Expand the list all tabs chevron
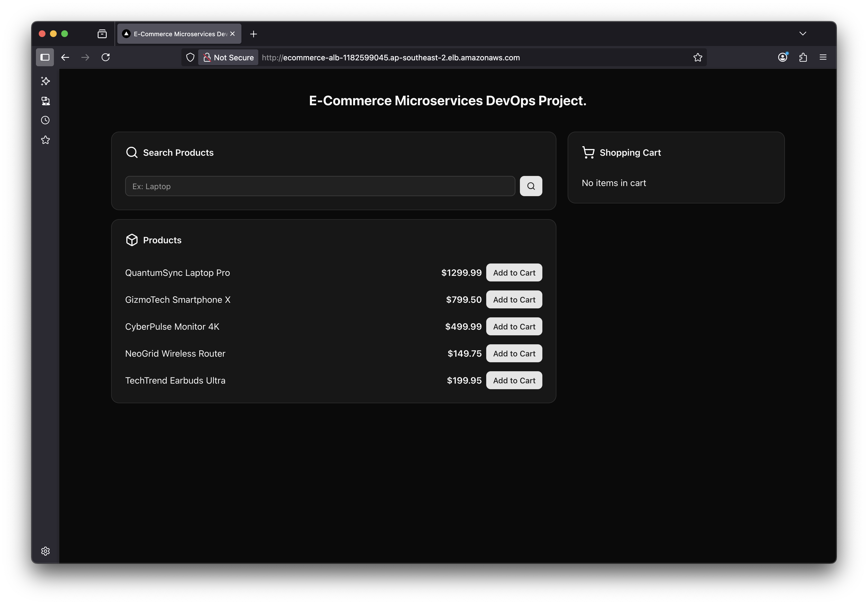 [x=803, y=34]
